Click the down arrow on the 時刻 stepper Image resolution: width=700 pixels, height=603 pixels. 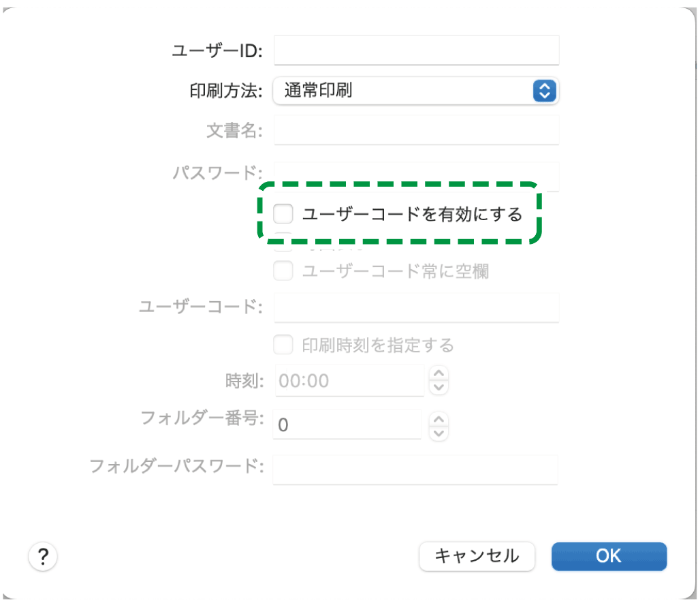(x=439, y=386)
